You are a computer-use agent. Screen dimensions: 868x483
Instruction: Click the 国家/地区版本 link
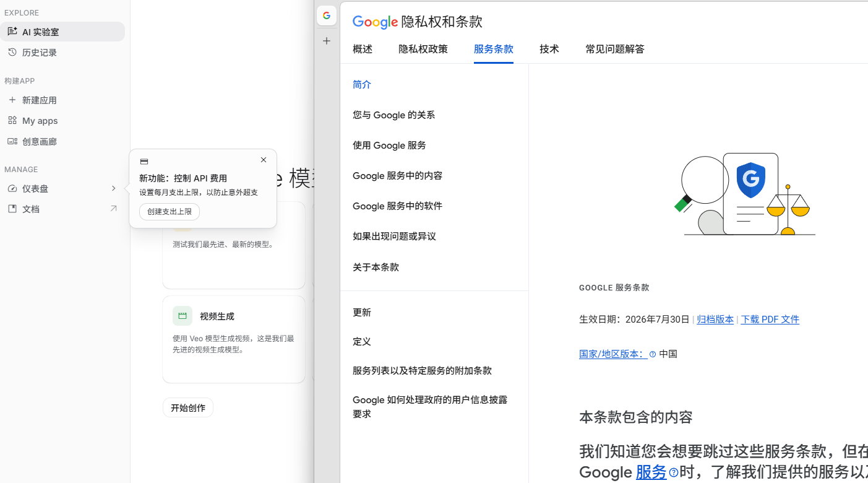613,354
